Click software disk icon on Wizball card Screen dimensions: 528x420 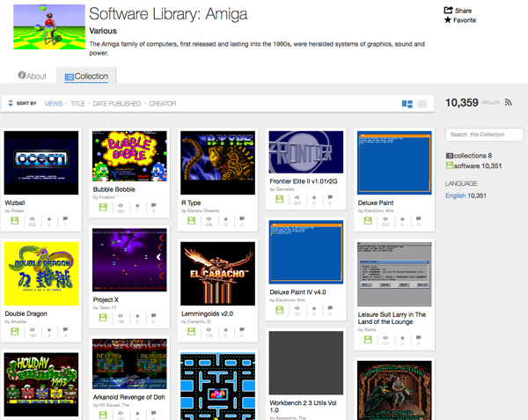14,221
